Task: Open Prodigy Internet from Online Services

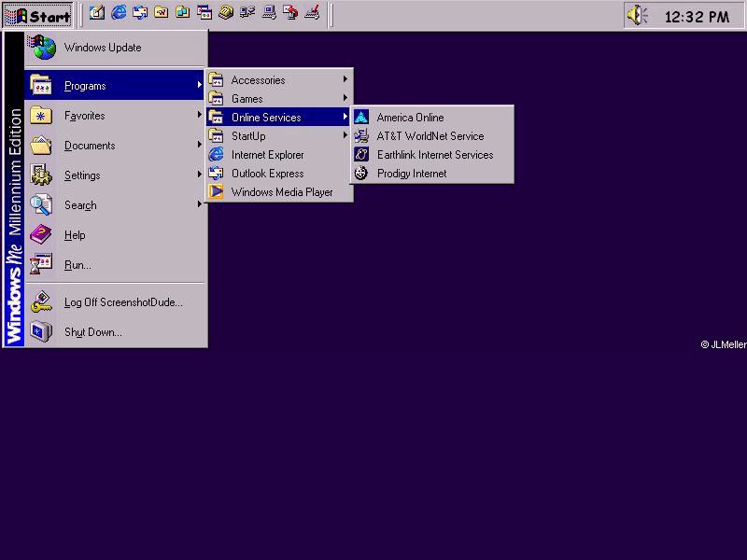Action: pos(432,174)
